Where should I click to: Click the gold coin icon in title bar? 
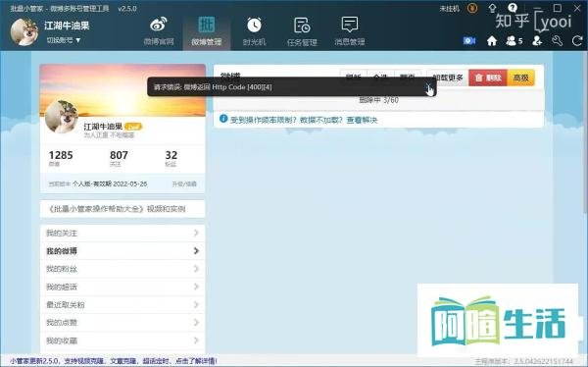[x=472, y=8]
